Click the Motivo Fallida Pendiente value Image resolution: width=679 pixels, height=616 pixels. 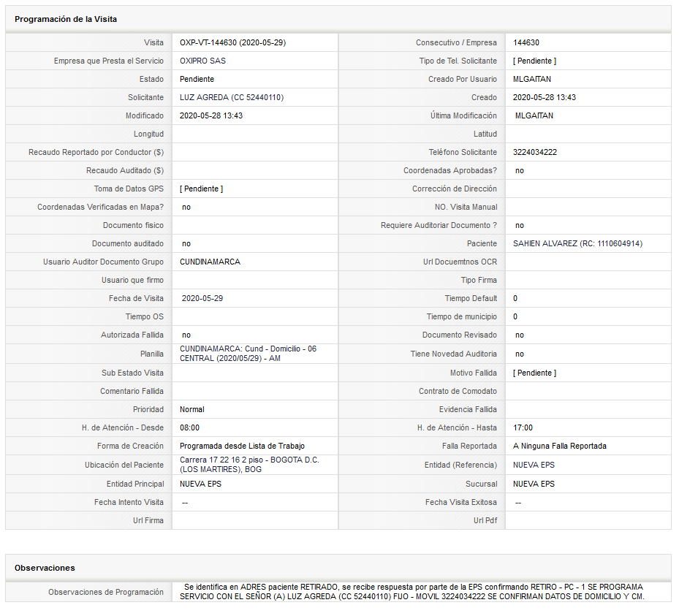[x=534, y=373]
